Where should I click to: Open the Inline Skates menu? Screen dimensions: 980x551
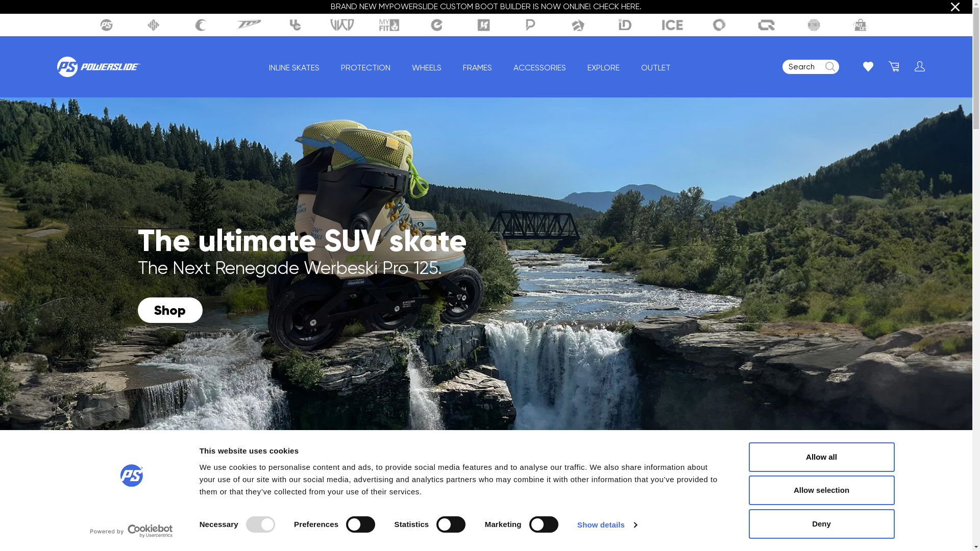tap(294, 68)
